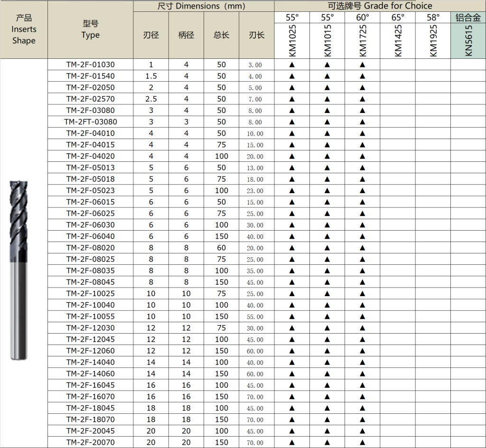Click the KM1025 triangle in row TM-2FT-03080
This screenshot has width=486, height=448.
click(292, 122)
